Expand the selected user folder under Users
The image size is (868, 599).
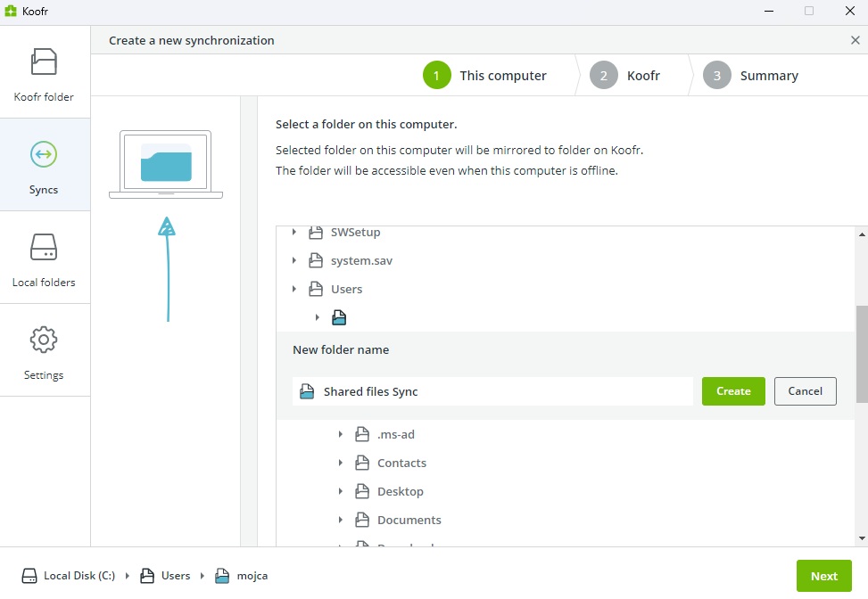pyautogui.click(x=318, y=317)
